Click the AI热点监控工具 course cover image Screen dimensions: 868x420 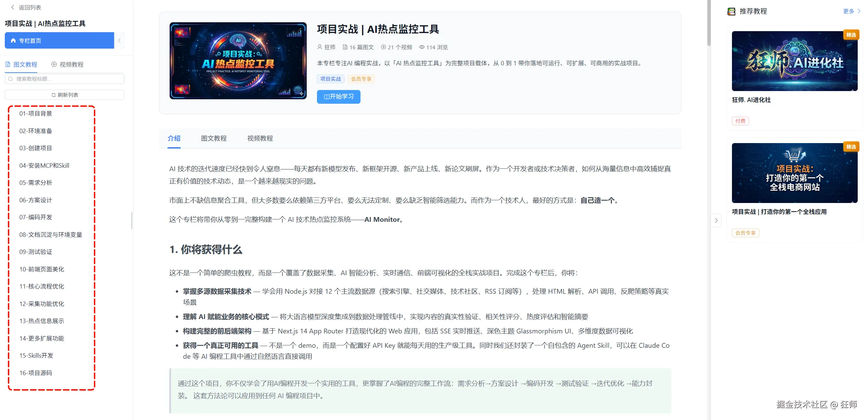pyautogui.click(x=238, y=61)
